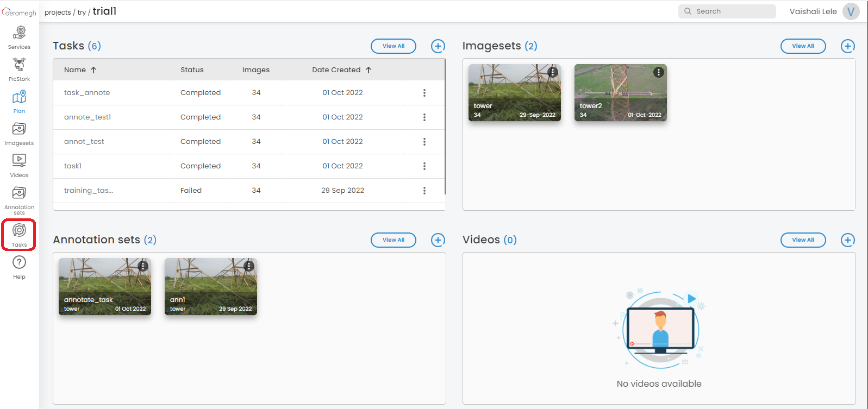Sort tasks by Date Created arrow
The height and width of the screenshot is (409, 868).
pyautogui.click(x=369, y=70)
